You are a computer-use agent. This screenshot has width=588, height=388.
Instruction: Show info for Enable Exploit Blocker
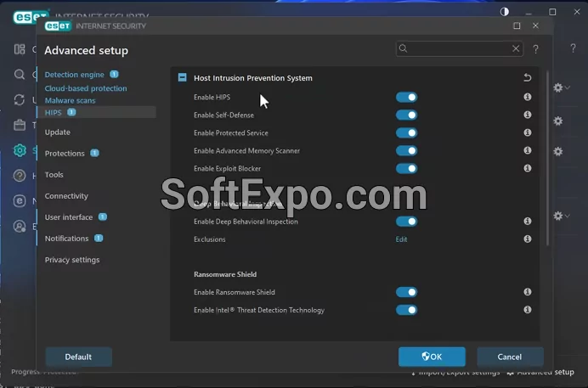click(528, 168)
